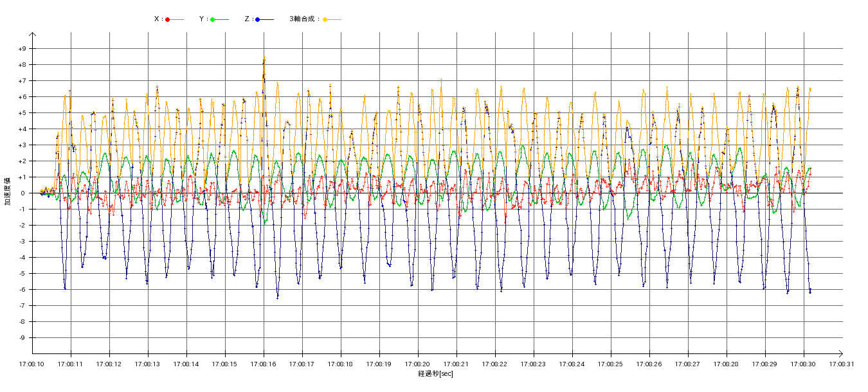Click the yellow 3軸合成 legend marker
The height and width of the screenshot is (392, 868).
[x=325, y=19]
